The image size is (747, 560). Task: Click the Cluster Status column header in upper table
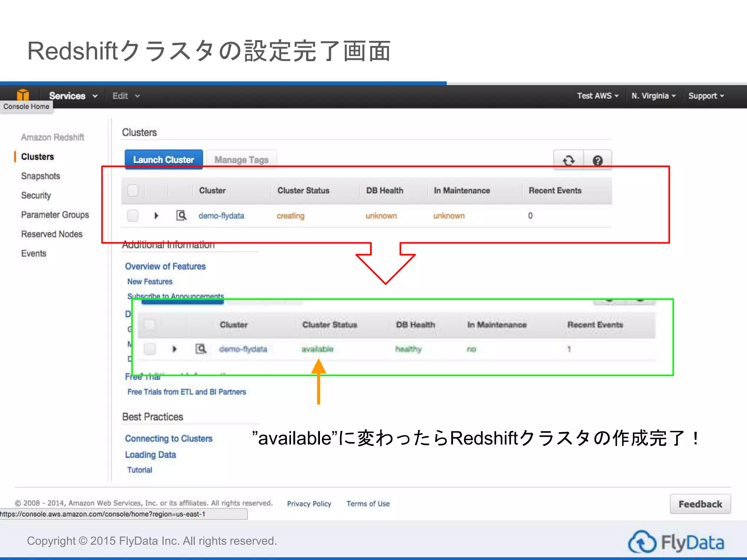303,190
